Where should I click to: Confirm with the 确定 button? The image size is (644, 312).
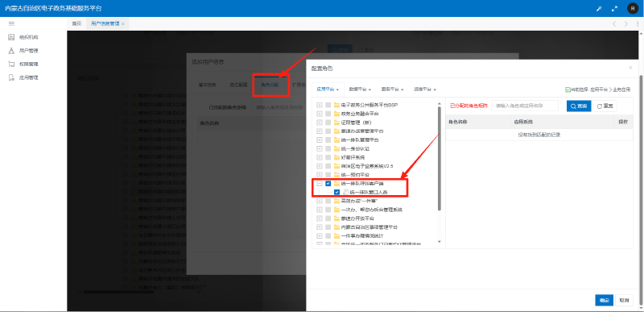(604, 301)
